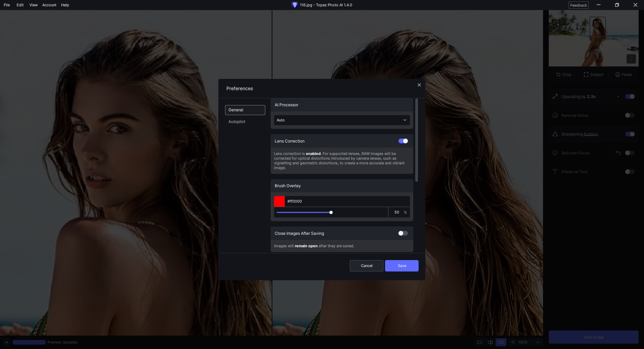This screenshot has height=349, width=644.
Task: Open the Account menu
Action: click(49, 5)
